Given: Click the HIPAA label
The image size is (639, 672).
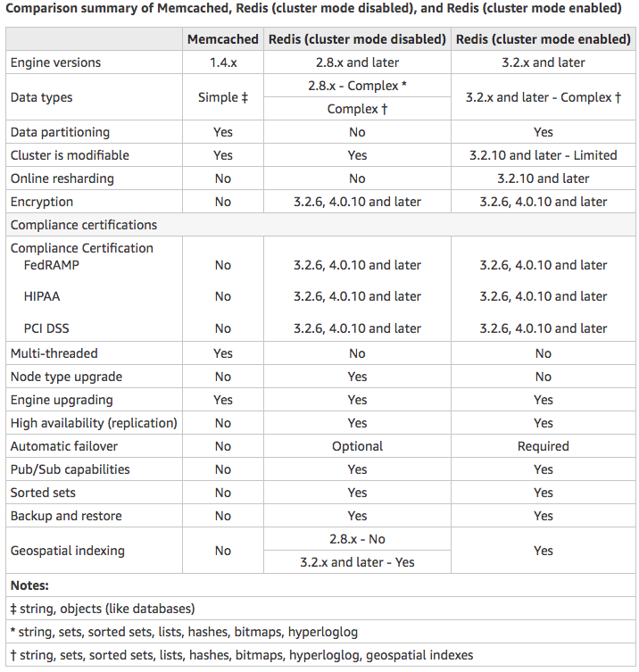Looking at the screenshot, I should coord(42,296).
